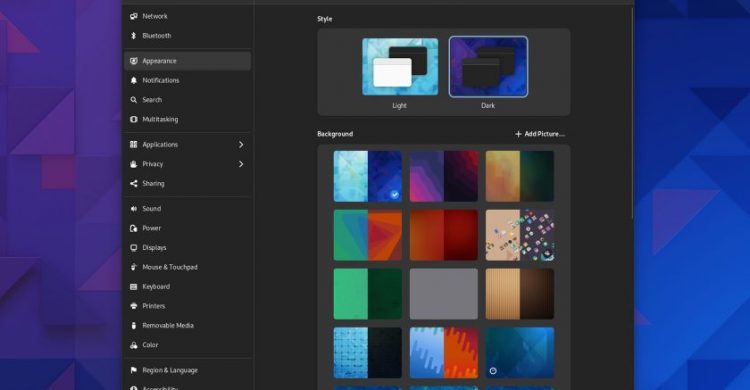Choose the purple and magenta wallpaper

[x=444, y=176]
